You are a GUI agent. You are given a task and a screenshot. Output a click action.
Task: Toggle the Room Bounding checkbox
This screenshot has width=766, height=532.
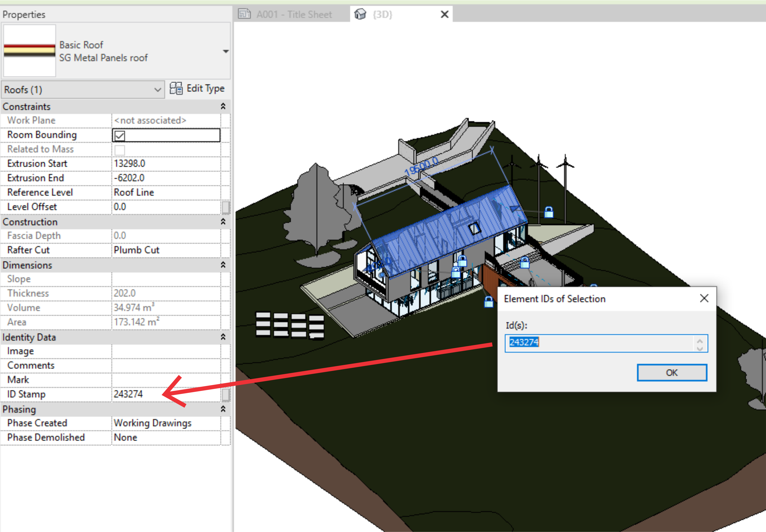click(120, 136)
